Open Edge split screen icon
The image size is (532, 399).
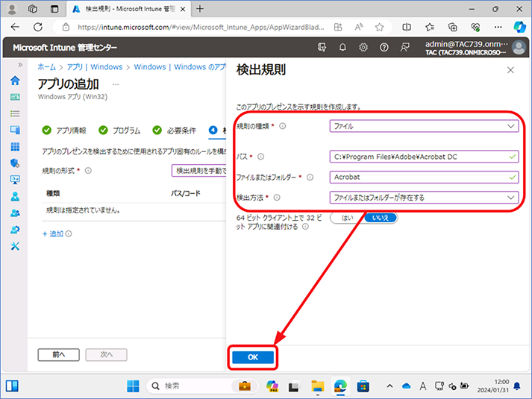[x=407, y=27]
